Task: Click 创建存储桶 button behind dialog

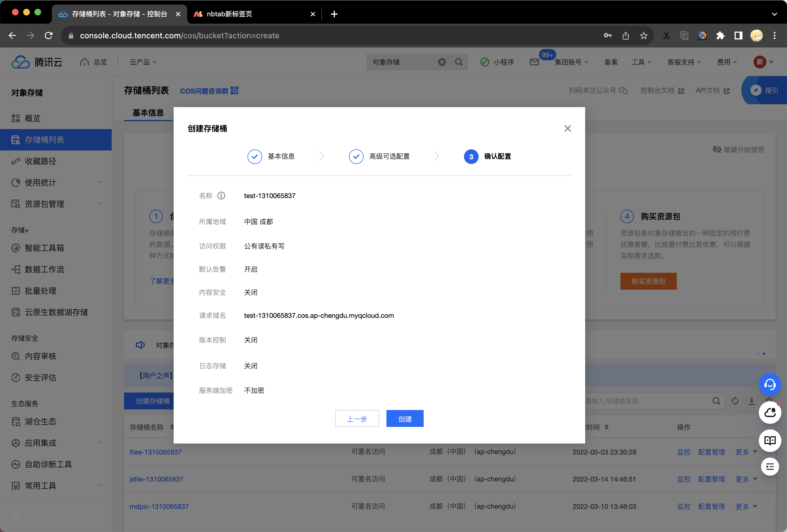Action: point(149,401)
